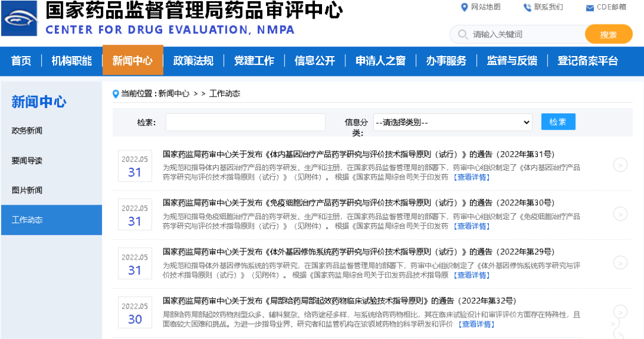Open 网站地图 link
The height and width of the screenshot is (339, 644).
click(x=485, y=7)
